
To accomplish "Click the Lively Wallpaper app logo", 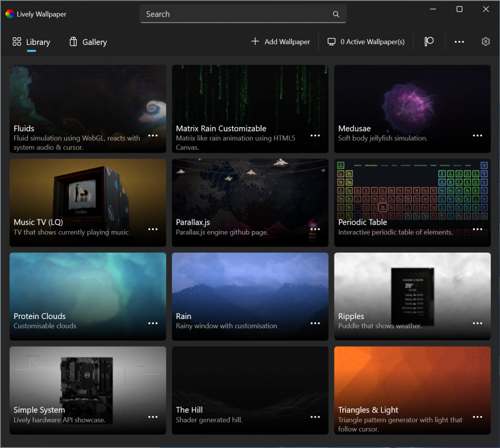I will 10,14.
